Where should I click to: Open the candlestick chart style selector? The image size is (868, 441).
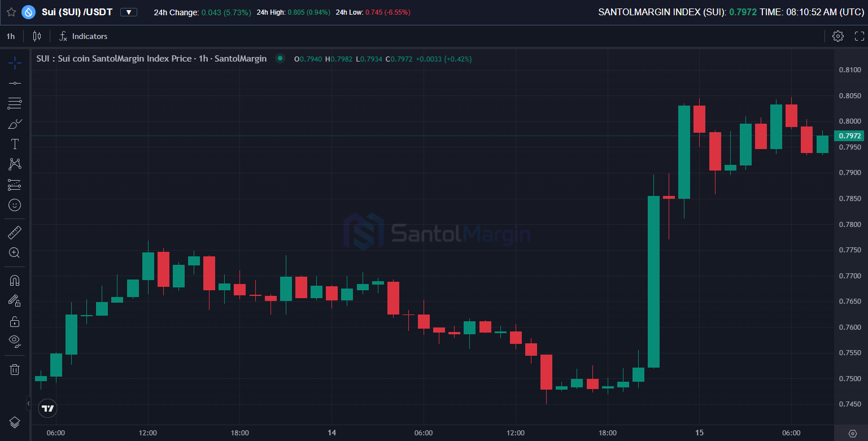(x=37, y=36)
